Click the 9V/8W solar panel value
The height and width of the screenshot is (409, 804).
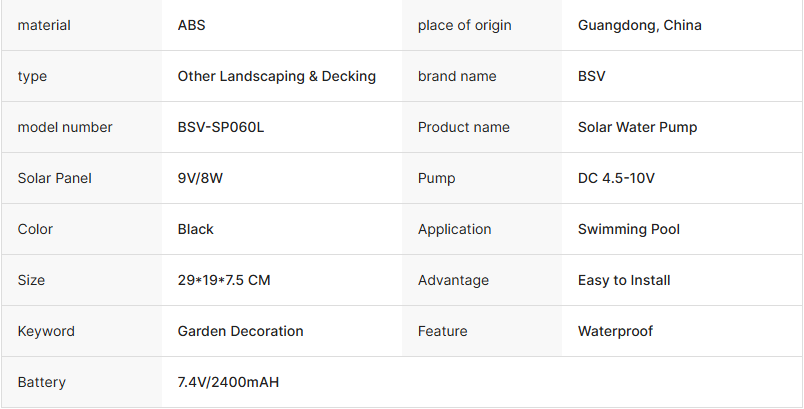(x=200, y=178)
